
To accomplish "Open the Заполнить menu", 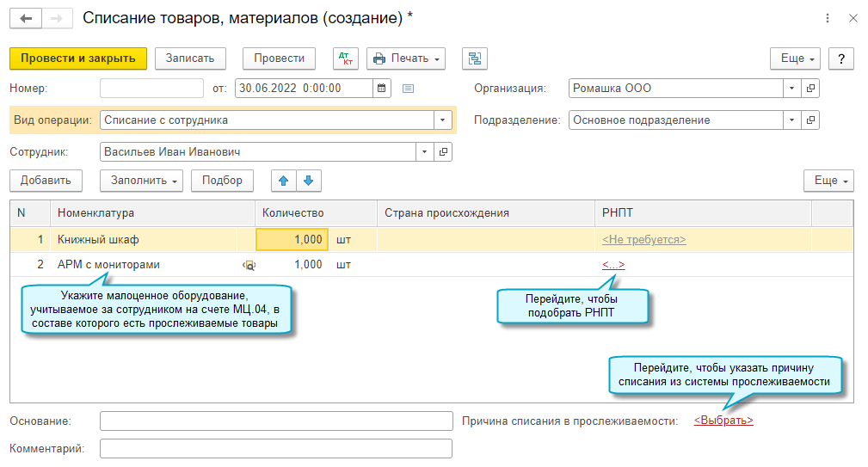I will pos(142,181).
